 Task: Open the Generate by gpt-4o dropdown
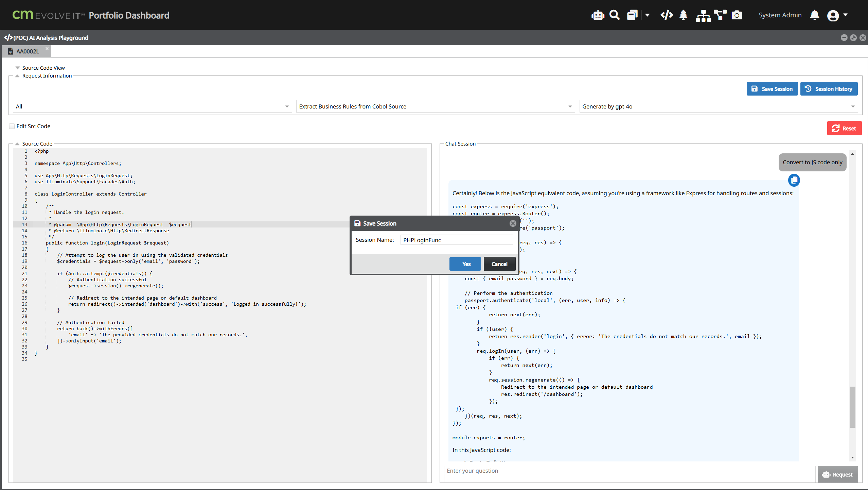[x=719, y=106]
